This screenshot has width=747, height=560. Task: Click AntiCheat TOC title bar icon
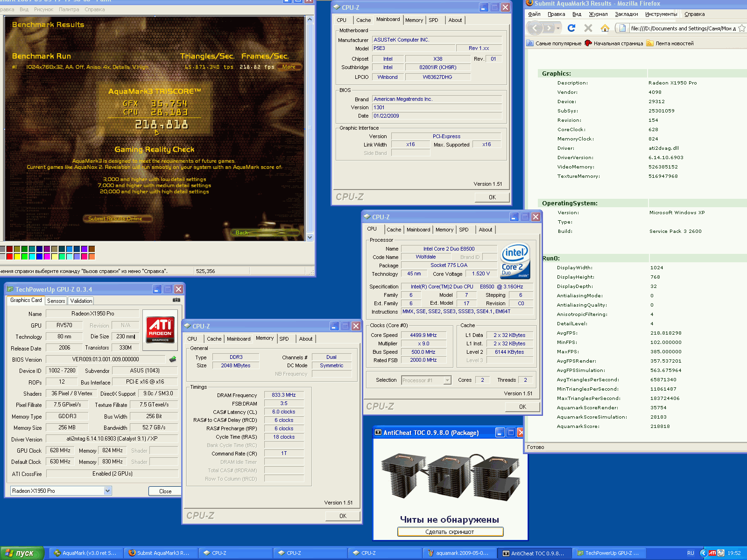(378, 433)
